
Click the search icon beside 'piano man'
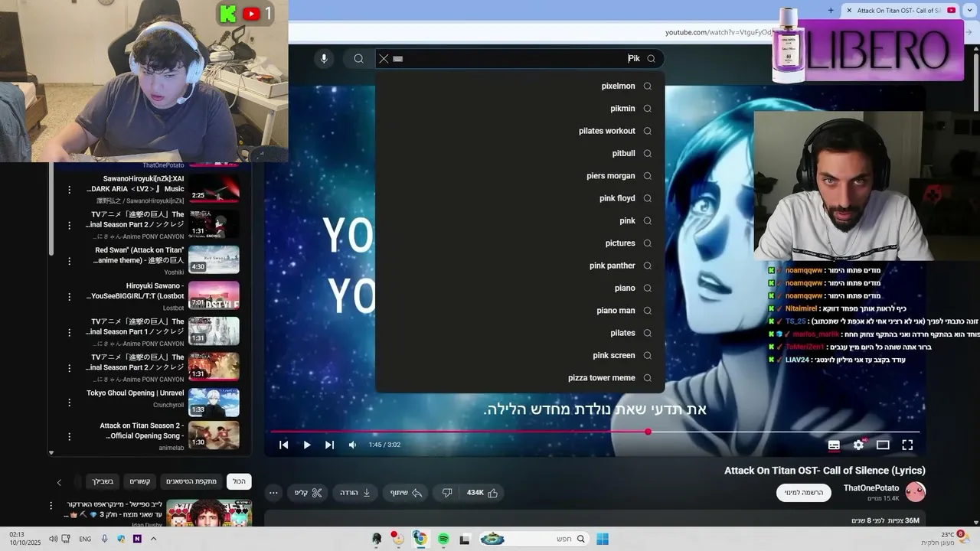click(648, 311)
